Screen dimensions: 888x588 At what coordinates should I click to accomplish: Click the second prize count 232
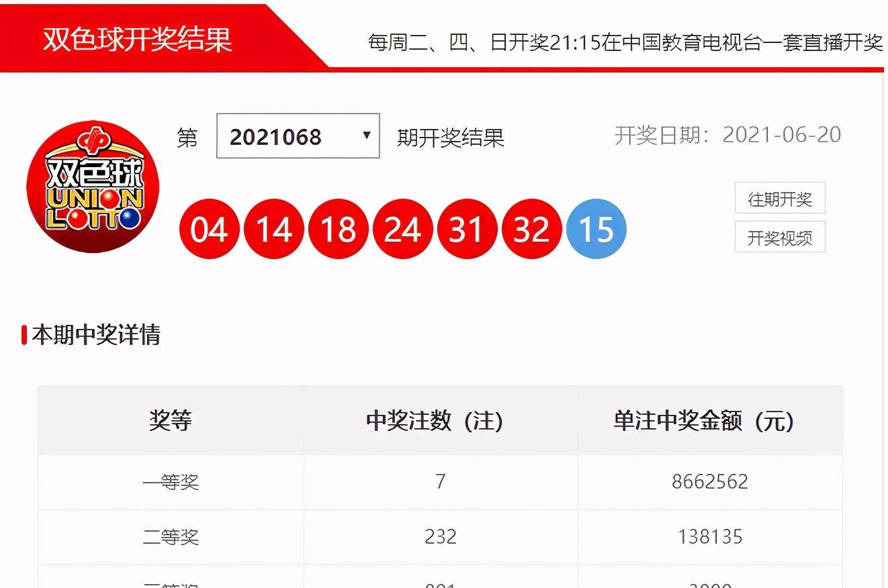pyautogui.click(x=441, y=536)
